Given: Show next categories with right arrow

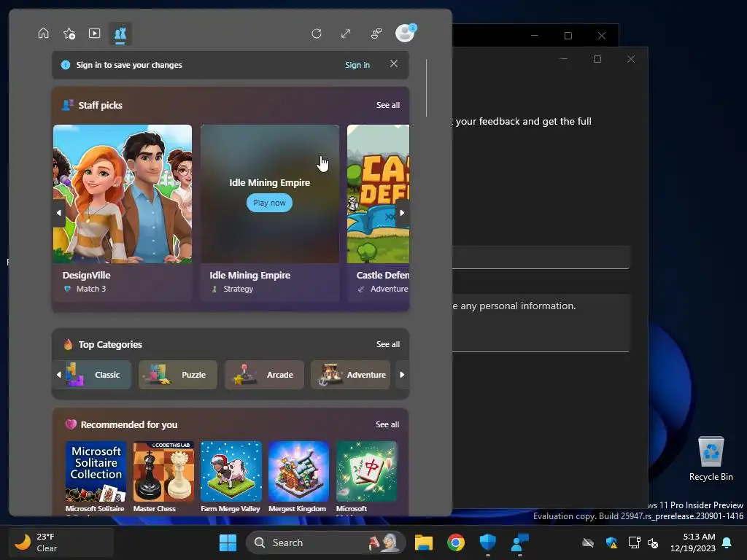Looking at the screenshot, I should click(402, 375).
